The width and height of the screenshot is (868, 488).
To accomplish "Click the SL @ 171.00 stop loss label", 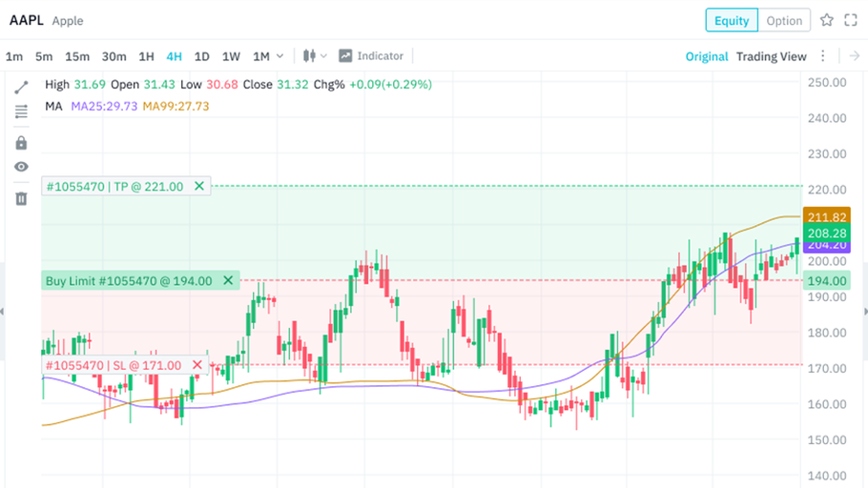I will pyautogui.click(x=115, y=365).
